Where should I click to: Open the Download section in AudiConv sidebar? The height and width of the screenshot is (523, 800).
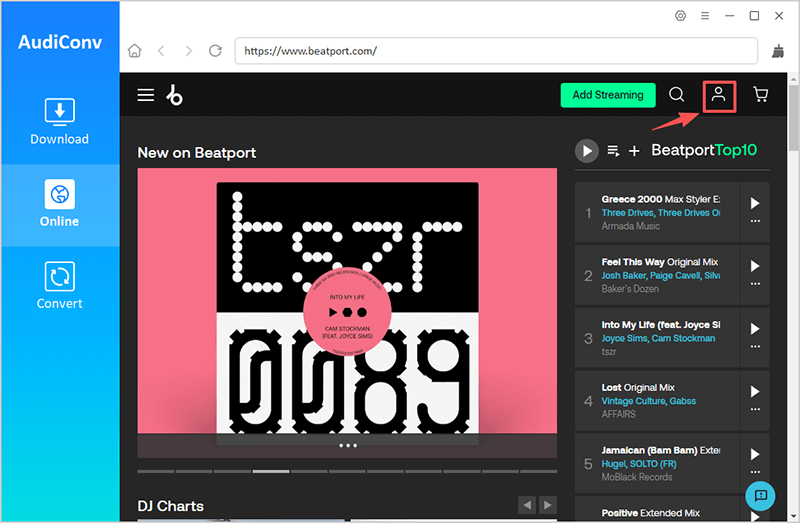click(x=60, y=122)
